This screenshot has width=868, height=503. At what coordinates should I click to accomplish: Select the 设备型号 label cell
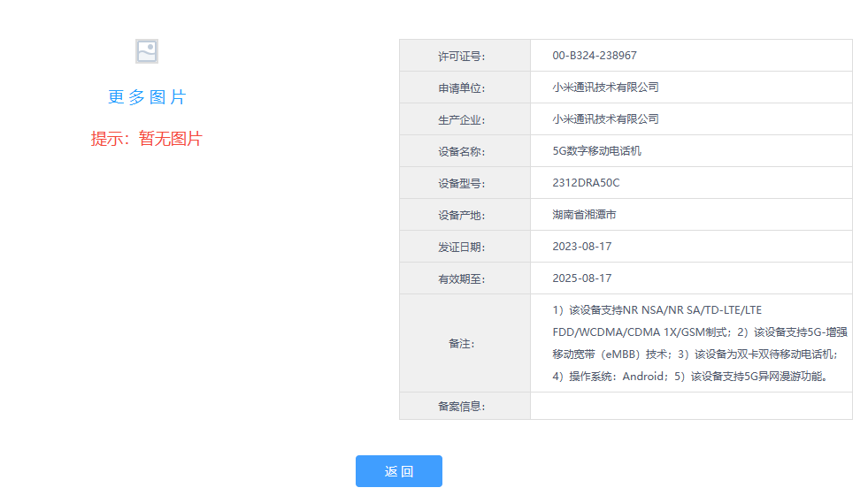465,183
